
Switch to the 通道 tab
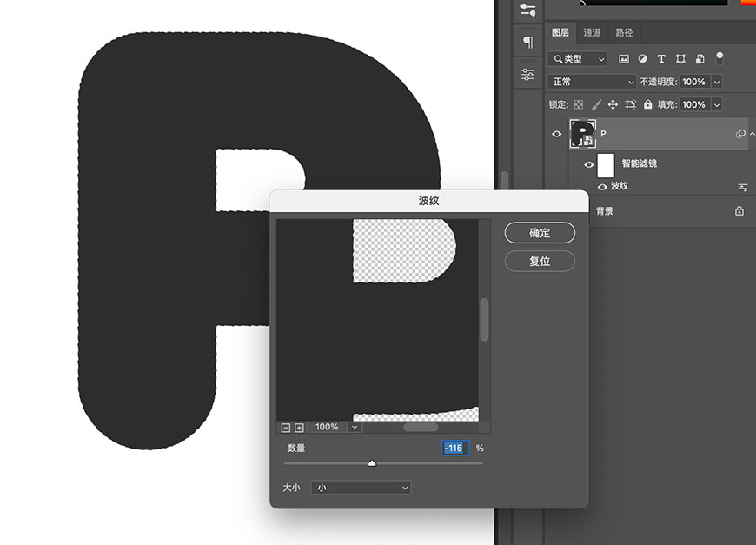pos(592,32)
